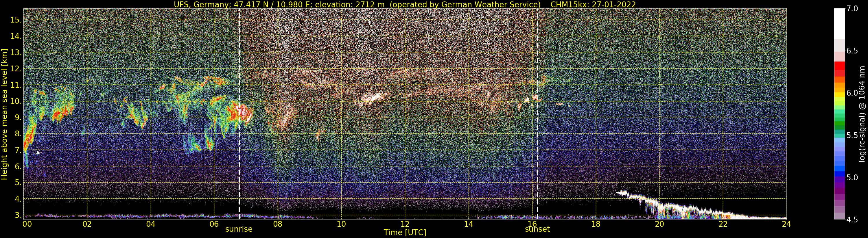Click the '08' time axis tick label

pyautogui.click(x=278, y=224)
